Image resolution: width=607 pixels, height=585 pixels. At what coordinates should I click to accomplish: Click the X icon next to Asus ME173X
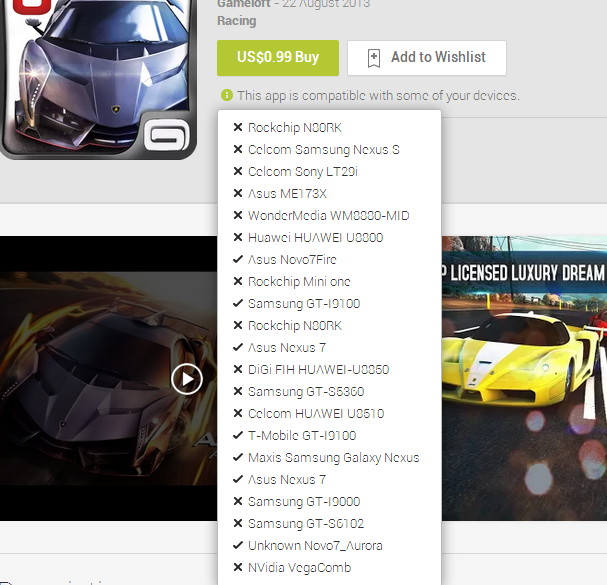238,194
